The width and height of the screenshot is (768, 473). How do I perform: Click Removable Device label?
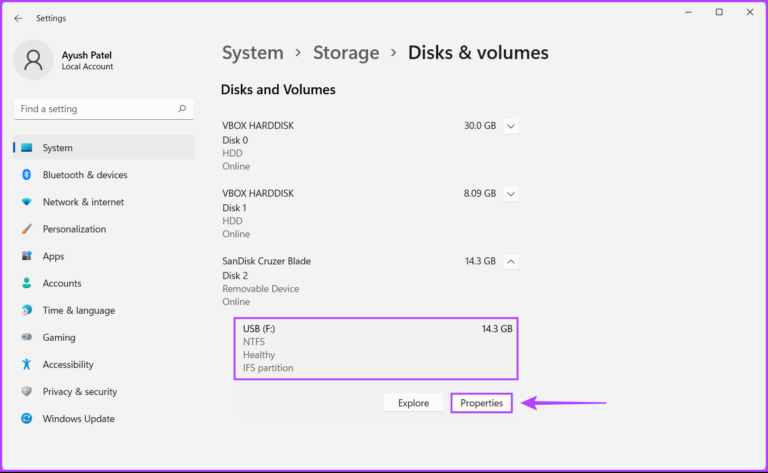(261, 289)
